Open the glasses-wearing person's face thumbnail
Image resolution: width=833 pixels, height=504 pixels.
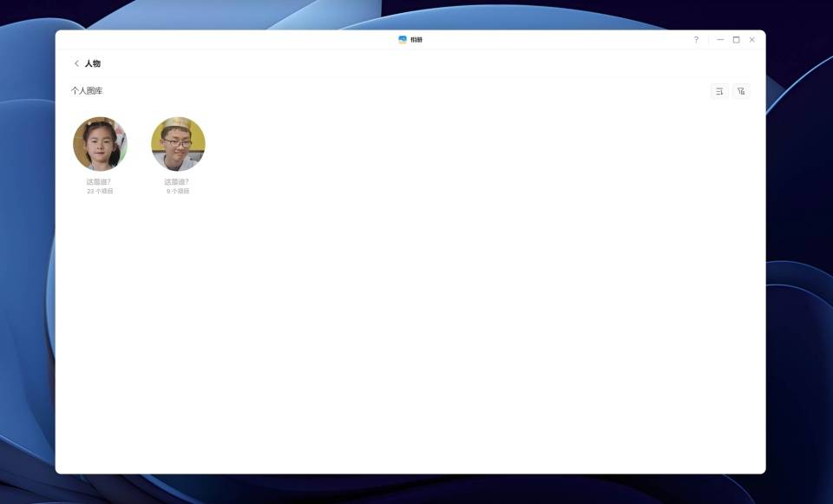click(178, 144)
